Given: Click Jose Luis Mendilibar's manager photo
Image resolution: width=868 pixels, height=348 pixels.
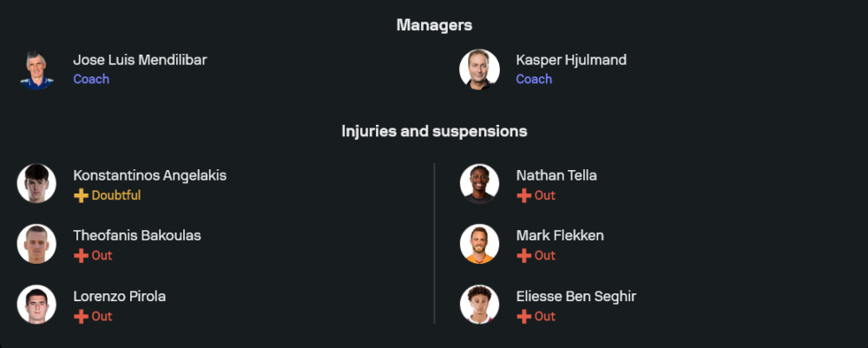Looking at the screenshot, I should (x=36, y=69).
